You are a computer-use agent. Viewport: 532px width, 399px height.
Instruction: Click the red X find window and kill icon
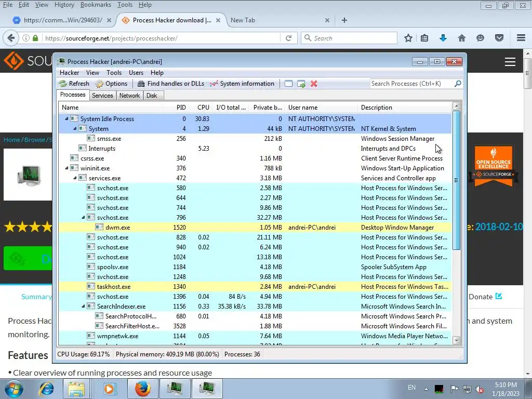pyautogui.click(x=314, y=84)
